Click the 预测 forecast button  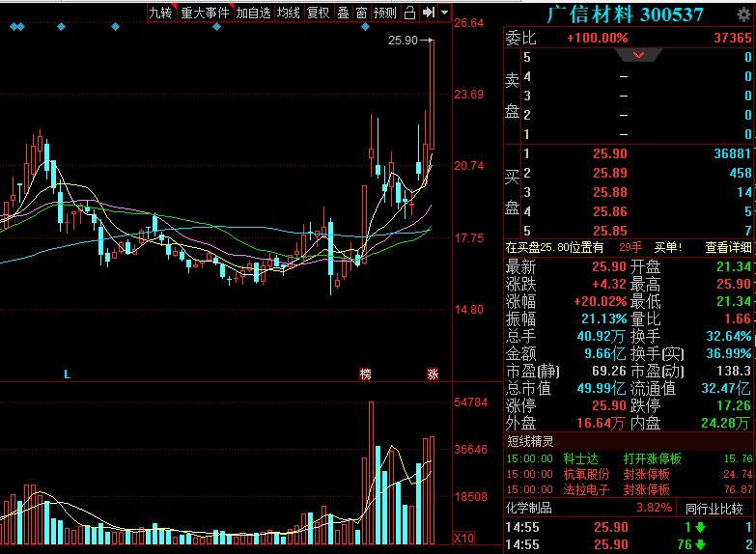pos(384,13)
